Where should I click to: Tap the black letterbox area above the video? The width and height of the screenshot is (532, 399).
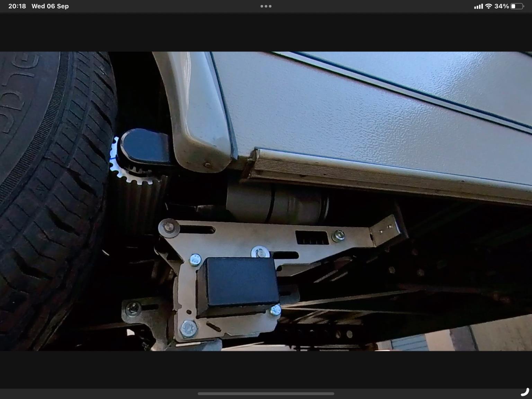click(266, 33)
